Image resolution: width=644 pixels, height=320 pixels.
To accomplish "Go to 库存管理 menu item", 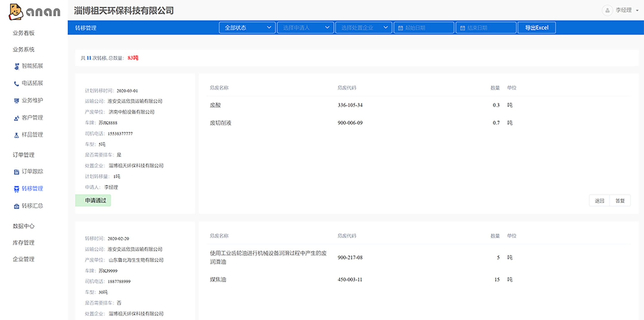I will (24, 243).
